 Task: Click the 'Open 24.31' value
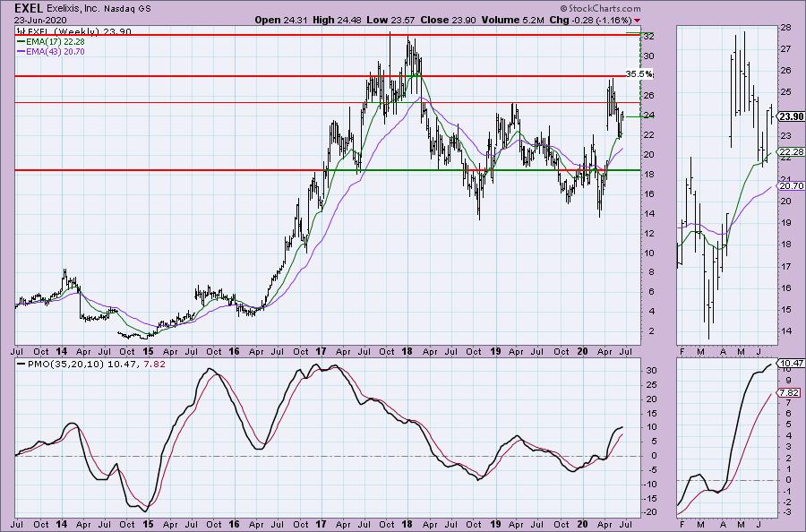click(281, 20)
